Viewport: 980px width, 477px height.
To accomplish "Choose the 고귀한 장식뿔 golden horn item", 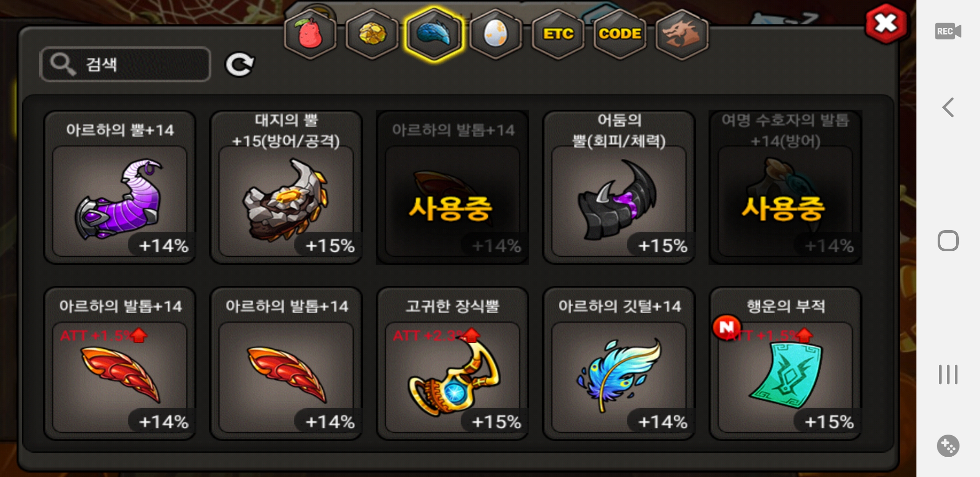I will click(x=452, y=363).
